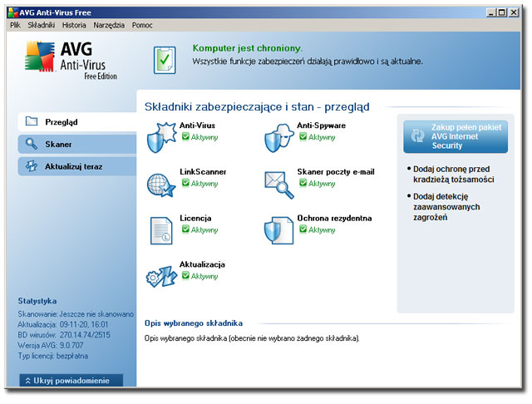The width and height of the screenshot is (532, 404).
Task: Click 'Typ licencji: bezpłatna' statistic
Action: point(53,356)
